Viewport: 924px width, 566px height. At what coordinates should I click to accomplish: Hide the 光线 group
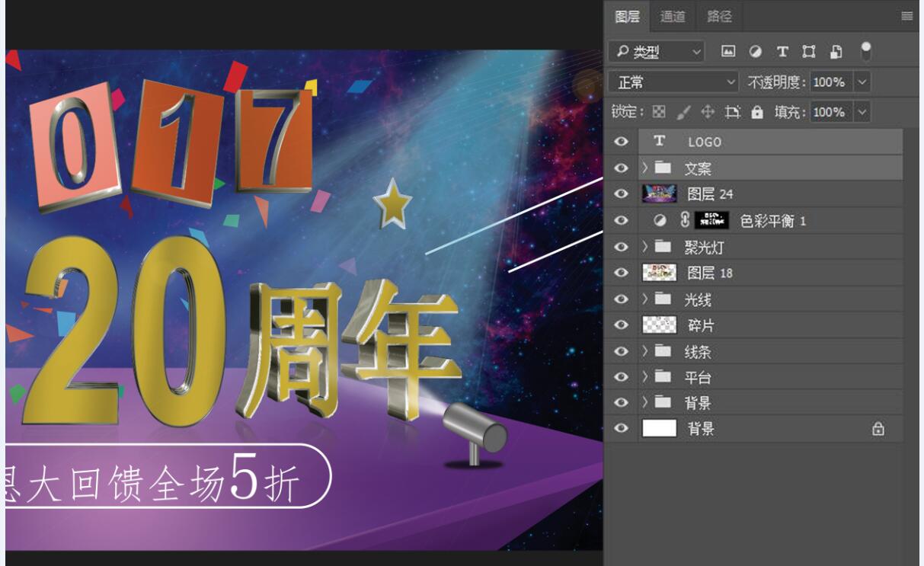coord(622,299)
